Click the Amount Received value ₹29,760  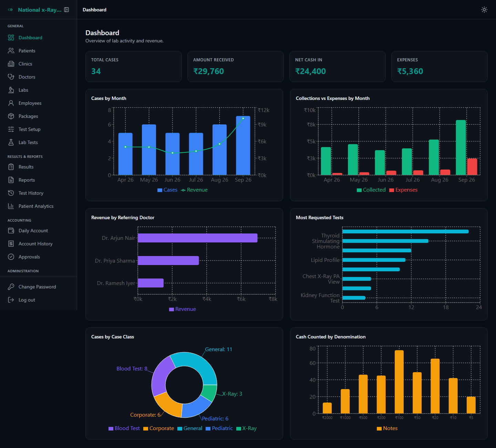(x=209, y=71)
